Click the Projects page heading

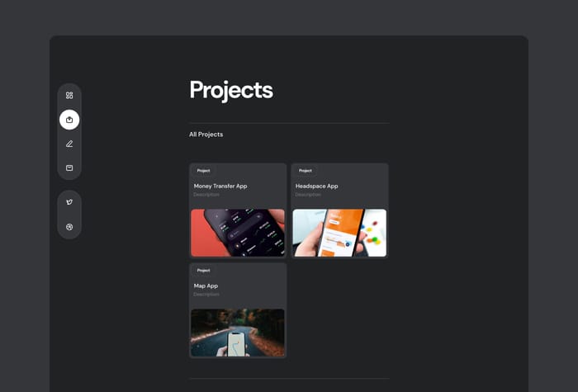[231, 90]
